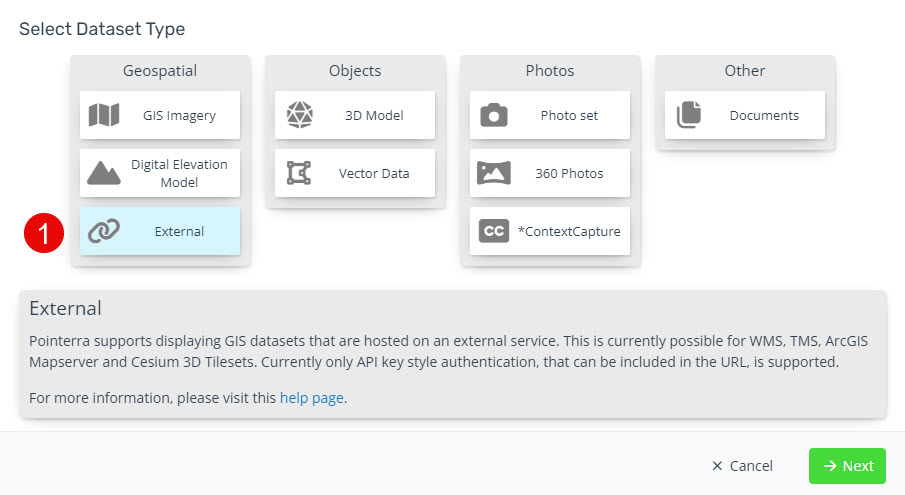Select the GIS Imagery dataset type
Viewport: 905px width, 495px height.
click(160, 115)
